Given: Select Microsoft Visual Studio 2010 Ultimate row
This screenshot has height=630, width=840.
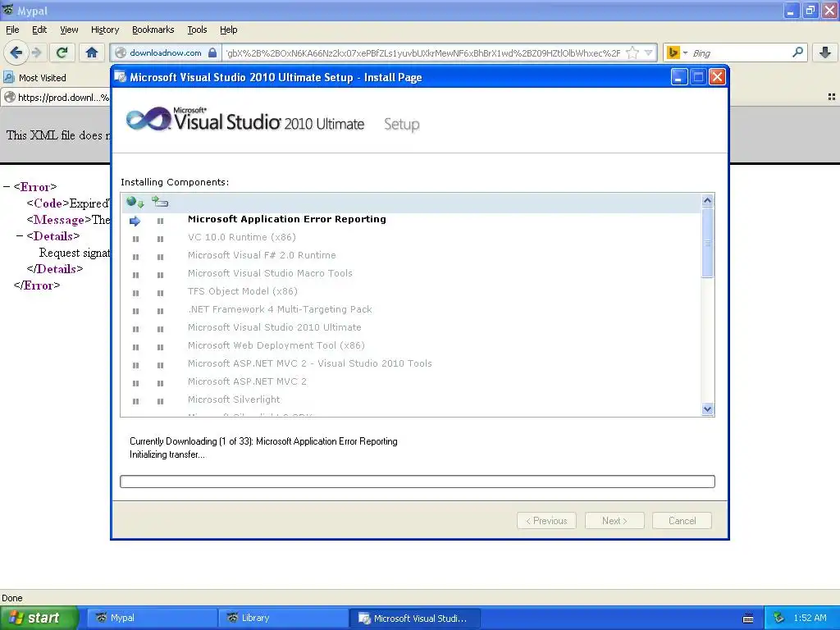Looking at the screenshot, I should [x=411, y=327].
